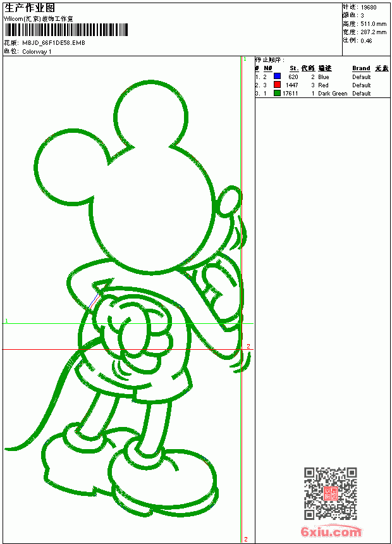The image size is (392, 544).
Task: Select the Blue stop sequence row label
Action: [x=323, y=77]
